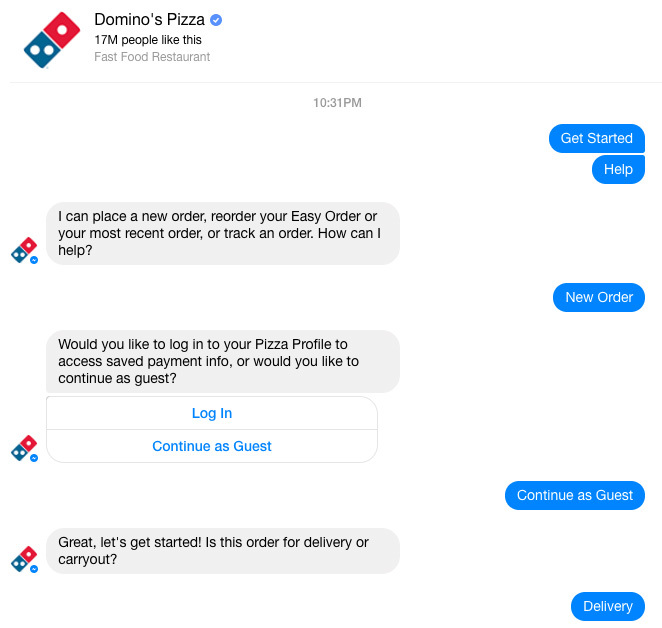Click the New Order sent message bubble
The image size is (662, 628).
[598, 297]
